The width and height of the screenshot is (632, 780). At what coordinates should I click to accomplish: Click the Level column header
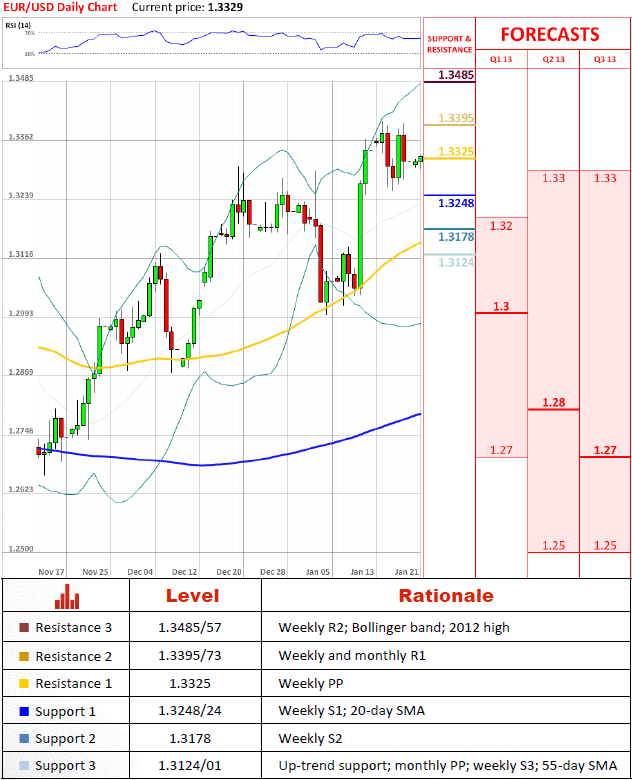193,595
